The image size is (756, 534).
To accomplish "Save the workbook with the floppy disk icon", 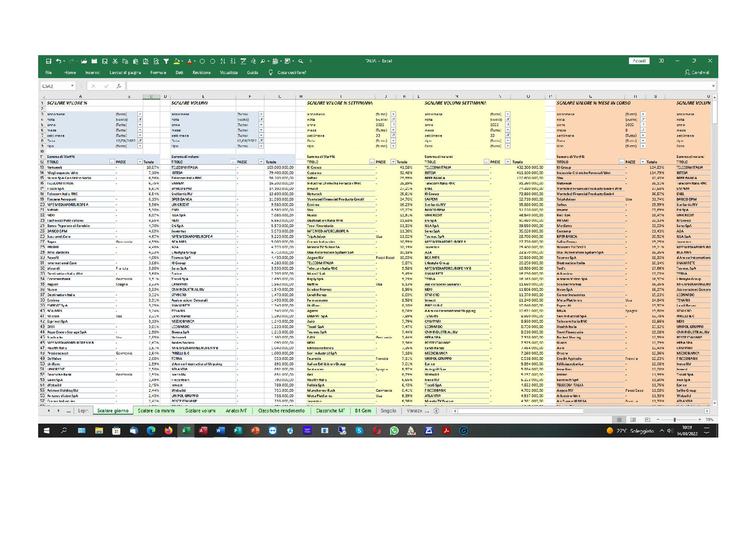I will (48, 61).
